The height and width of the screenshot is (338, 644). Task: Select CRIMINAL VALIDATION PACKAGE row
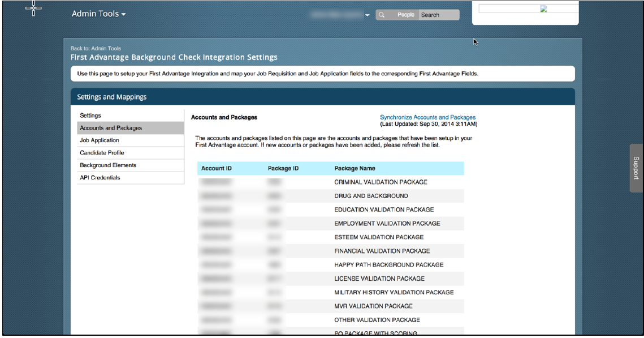331,182
